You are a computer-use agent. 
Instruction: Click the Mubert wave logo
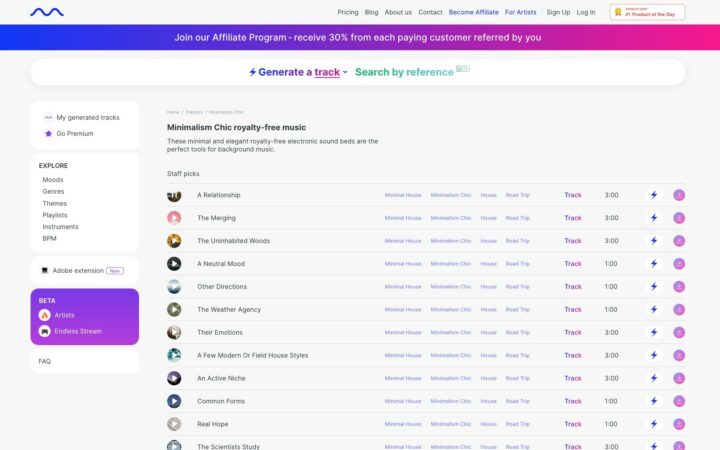[x=46, y=12]
